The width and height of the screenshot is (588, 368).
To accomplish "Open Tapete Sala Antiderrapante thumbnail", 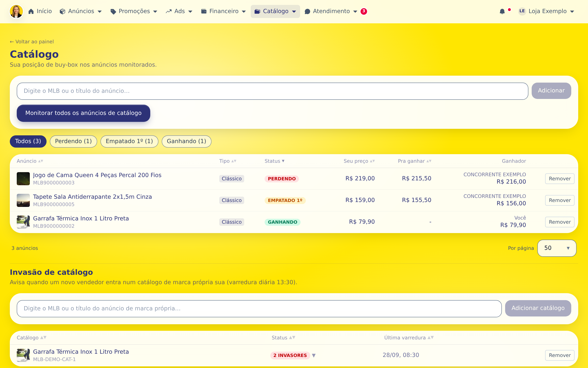I will tap(23, 200).
